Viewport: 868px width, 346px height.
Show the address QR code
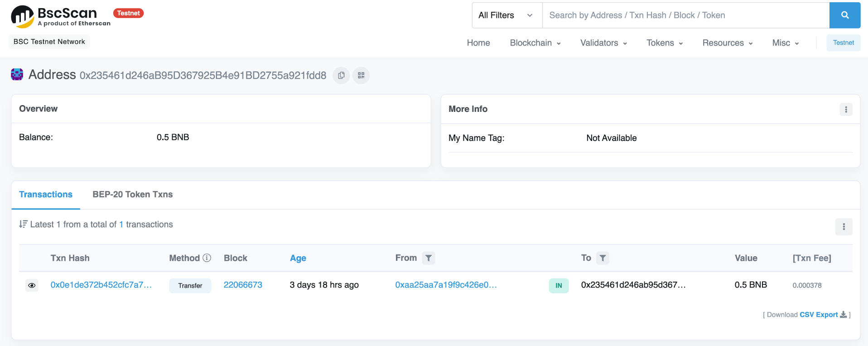pyautogui.click(x=361, y=76)
